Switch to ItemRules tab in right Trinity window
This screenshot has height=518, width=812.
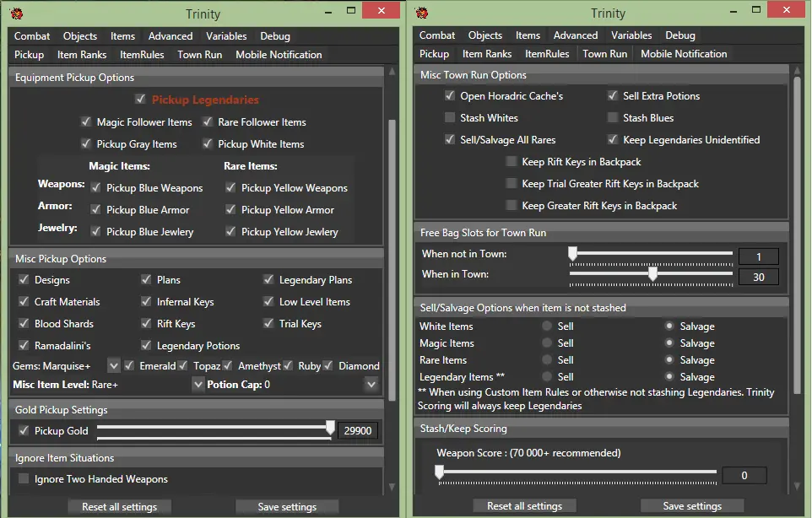(x=547, y=54)
